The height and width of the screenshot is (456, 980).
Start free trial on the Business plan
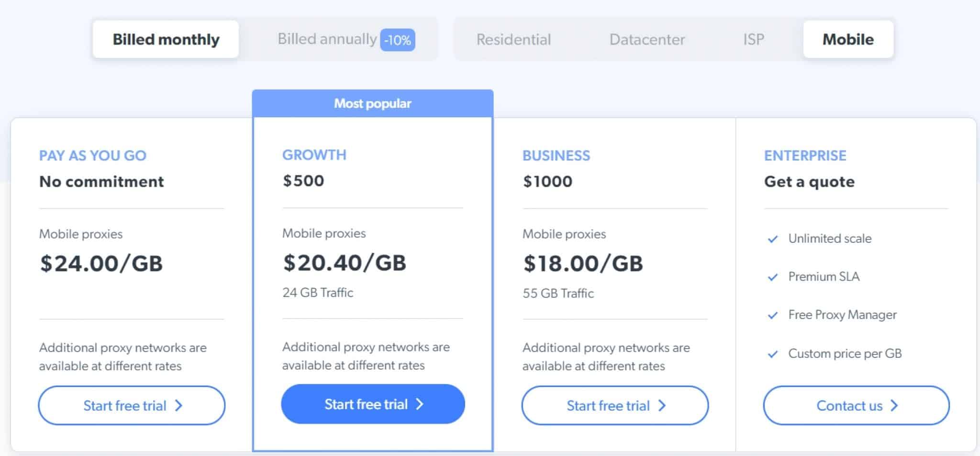pyautogui.click(x=614, y=406)
